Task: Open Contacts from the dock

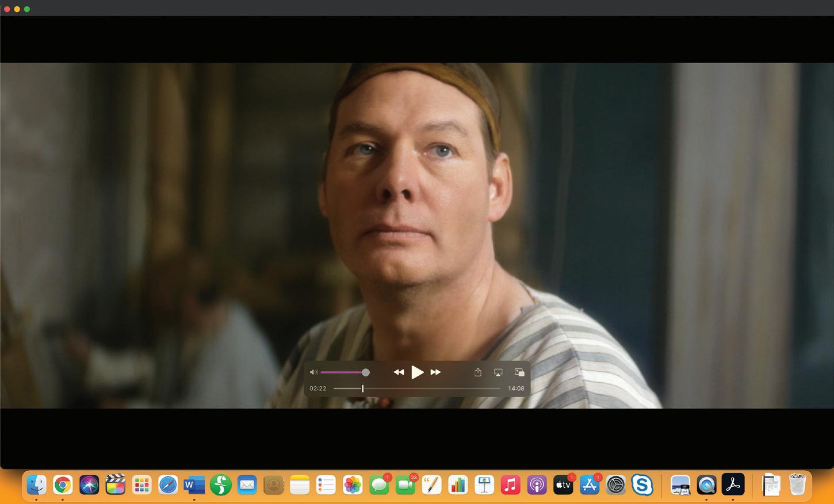Action: point(273,486)
